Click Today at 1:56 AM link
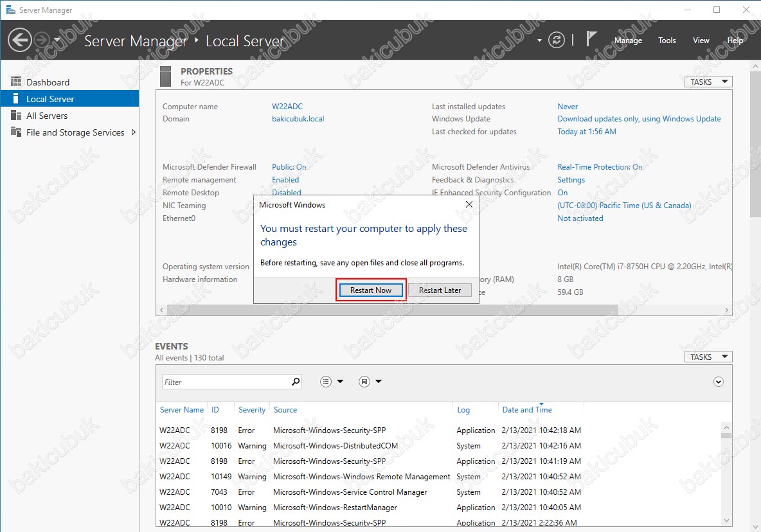The width and height of the screenshot is (761, 532). tap(586, 132)
